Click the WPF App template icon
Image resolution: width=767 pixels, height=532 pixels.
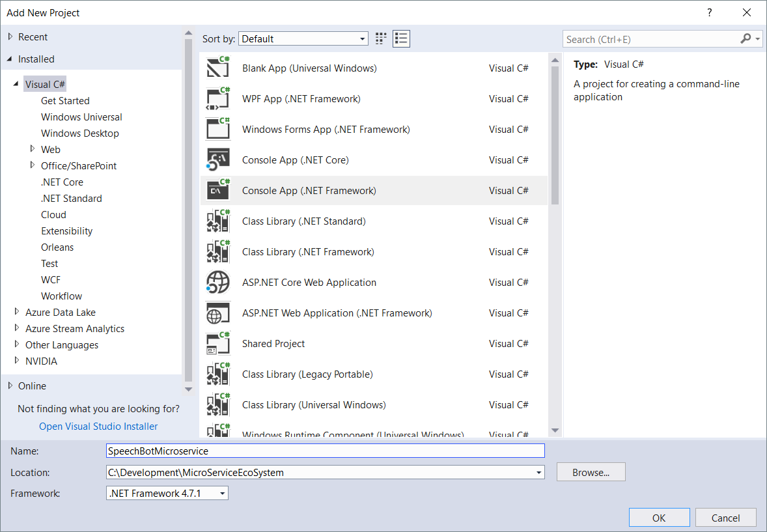217,98
